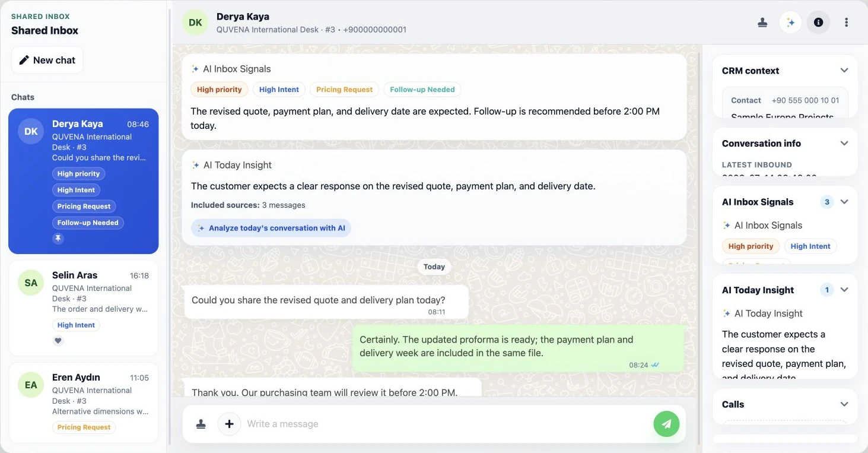
Task: Click the EA avatar in chat list
Action: pyautogui.click(x=31, y=385)
